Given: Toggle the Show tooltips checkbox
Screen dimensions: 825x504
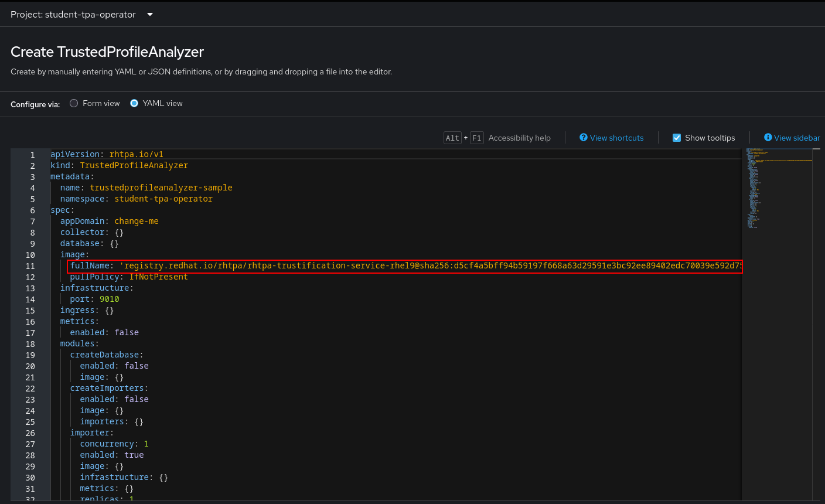Looking at the screenshot, I should tap(677, 138).
